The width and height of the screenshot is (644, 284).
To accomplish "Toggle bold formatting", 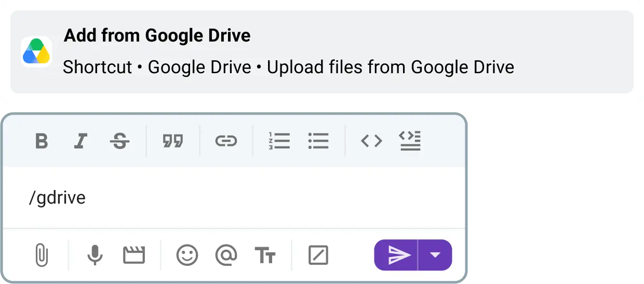I will click(42, 141).
